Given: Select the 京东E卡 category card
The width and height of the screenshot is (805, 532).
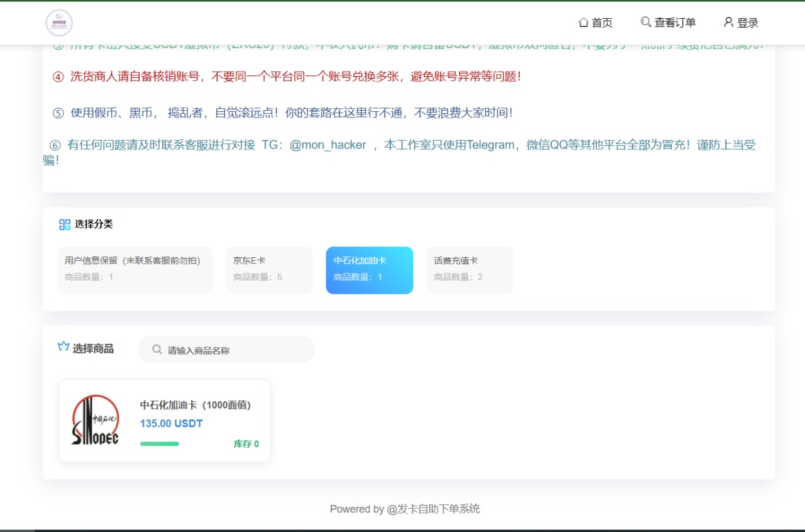Looking at the screenshot, I should (269, 270).
